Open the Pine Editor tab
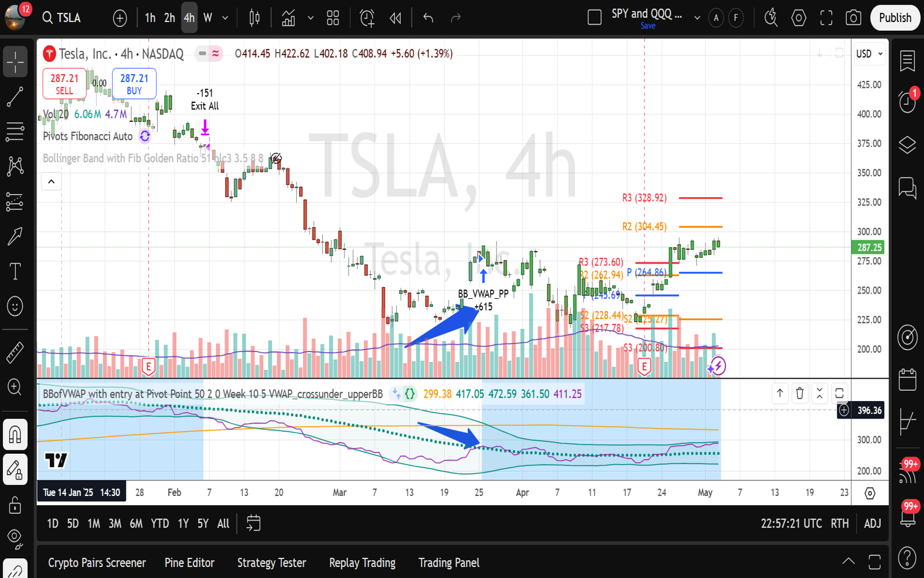924x578 pixels. (x=189, y=563)
